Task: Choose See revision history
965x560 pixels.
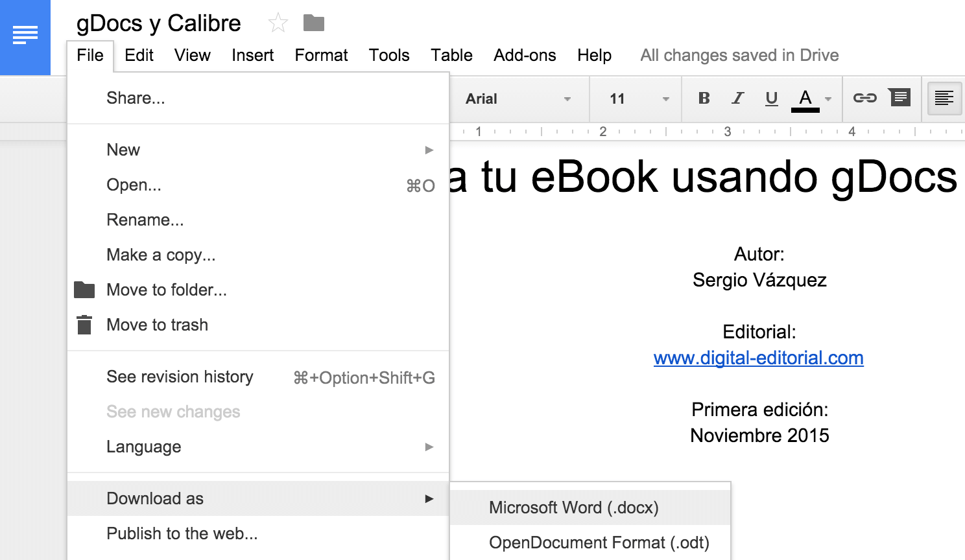Action: (x=180, y=377)
